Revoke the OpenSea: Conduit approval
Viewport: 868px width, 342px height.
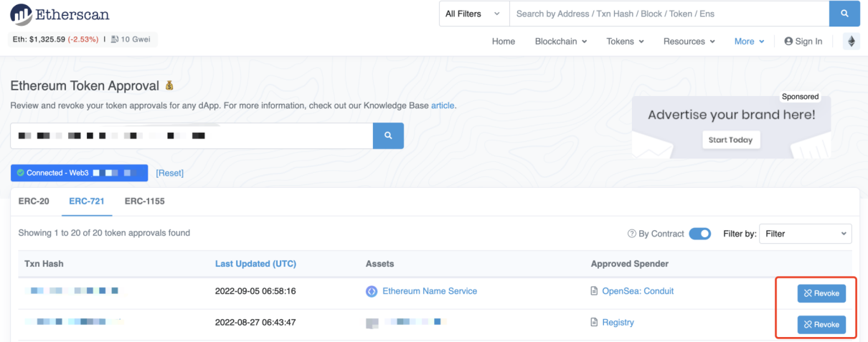click(821, 293)
